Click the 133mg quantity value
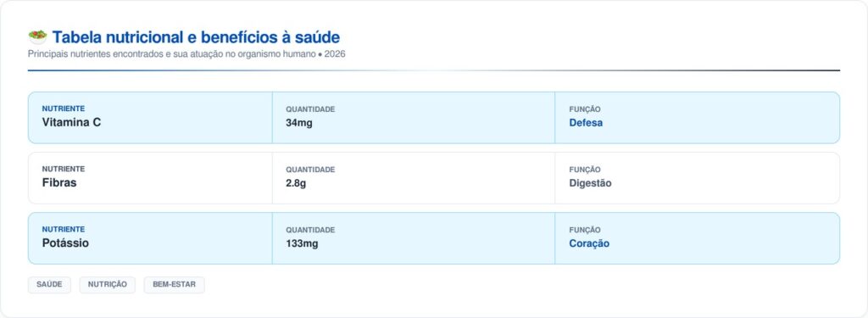Viewport: 868px width, 318px height. [302, 243]
